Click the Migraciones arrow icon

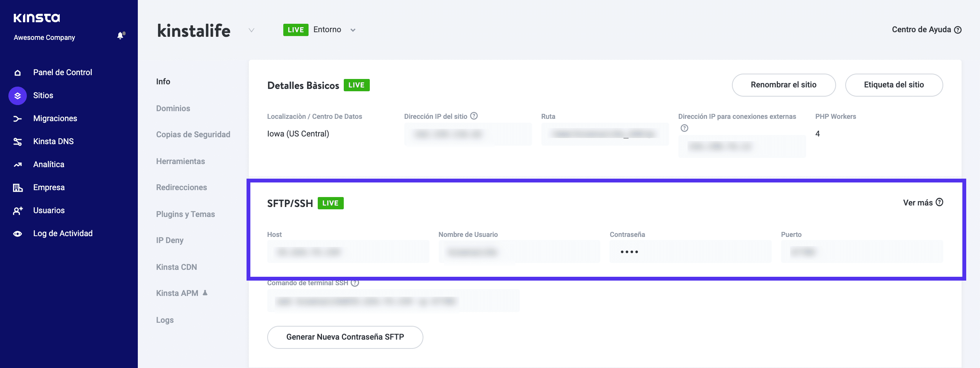coord(18,119)
